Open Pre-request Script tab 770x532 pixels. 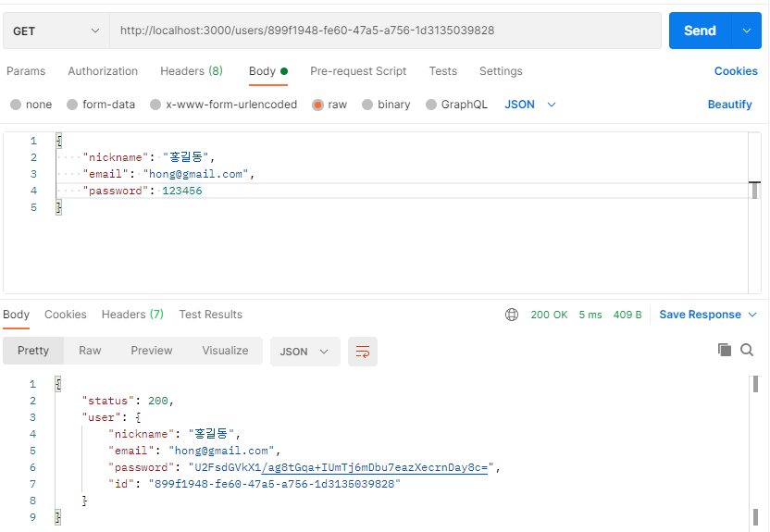pos(358,71)
